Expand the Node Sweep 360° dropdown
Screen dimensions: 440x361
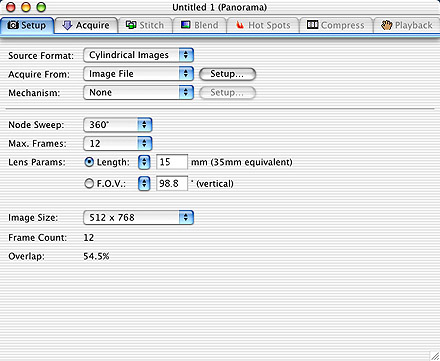click(x=118, y=125)
